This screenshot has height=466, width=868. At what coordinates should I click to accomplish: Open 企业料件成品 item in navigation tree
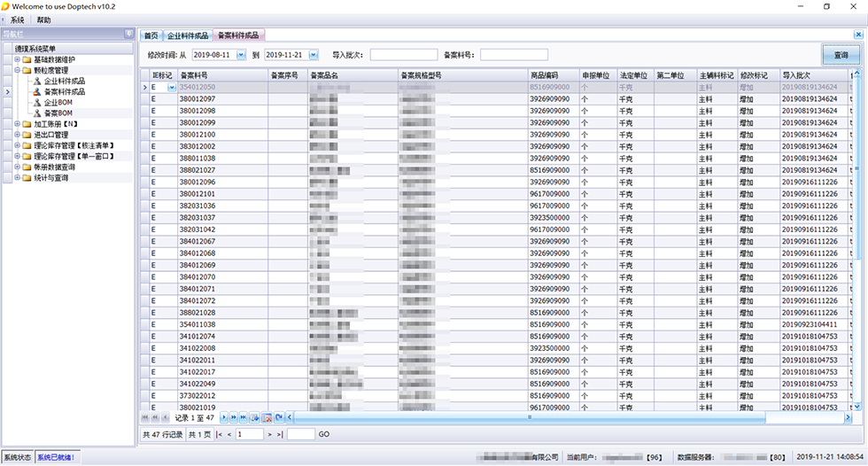click(x=64, y=81)
